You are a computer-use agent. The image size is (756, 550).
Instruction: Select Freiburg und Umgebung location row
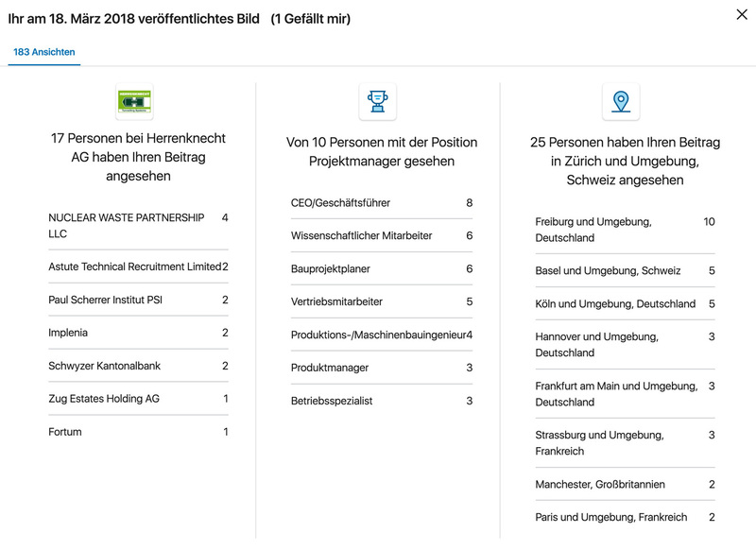tap(593, 230)
